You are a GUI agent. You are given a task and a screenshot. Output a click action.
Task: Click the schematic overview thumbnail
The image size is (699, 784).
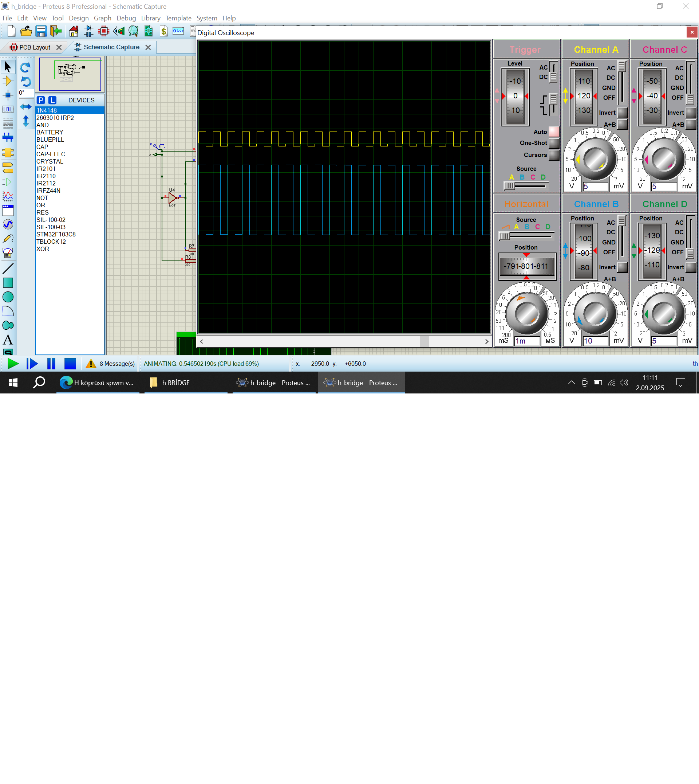[x=70, y=74]
